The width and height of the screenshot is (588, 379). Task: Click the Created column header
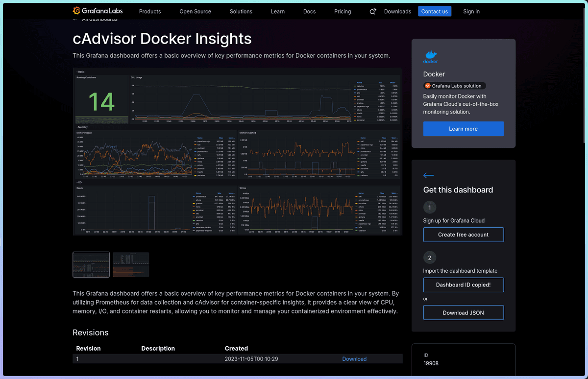[x=236, y=349]
